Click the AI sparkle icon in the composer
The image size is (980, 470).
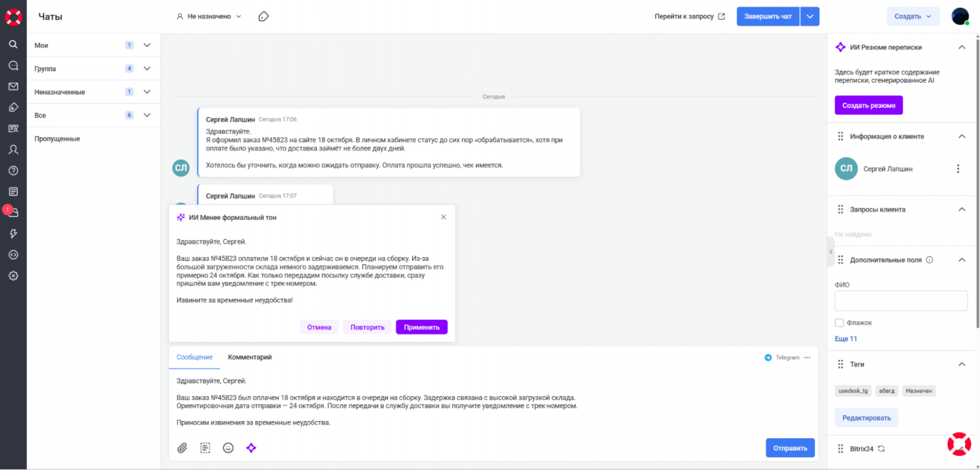pyautogui.click(x=251, y=448)
